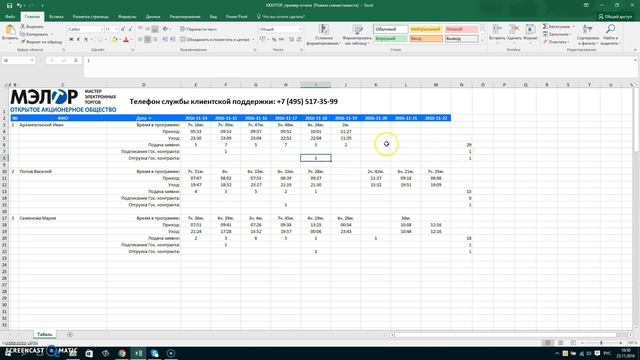Open the Fill (Заполнить) dropdown
The width and height of the screenshot is (640, 360).
tap(558, 34)
